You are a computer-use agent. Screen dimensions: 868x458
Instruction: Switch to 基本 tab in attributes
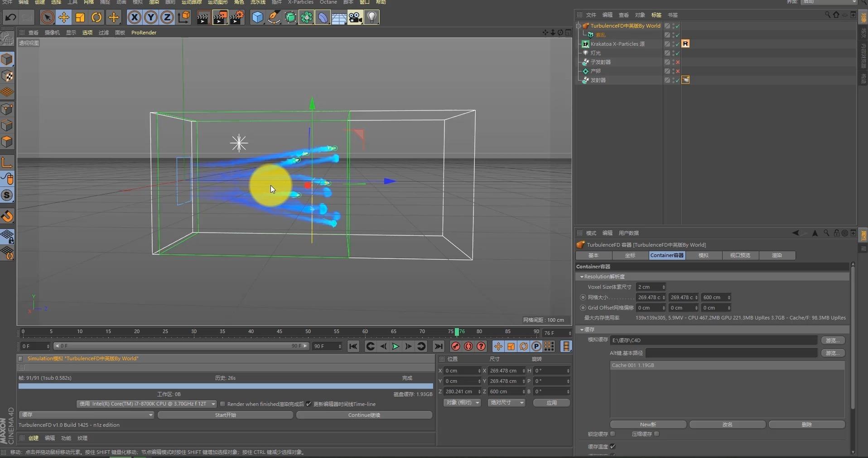click(593, 255)
